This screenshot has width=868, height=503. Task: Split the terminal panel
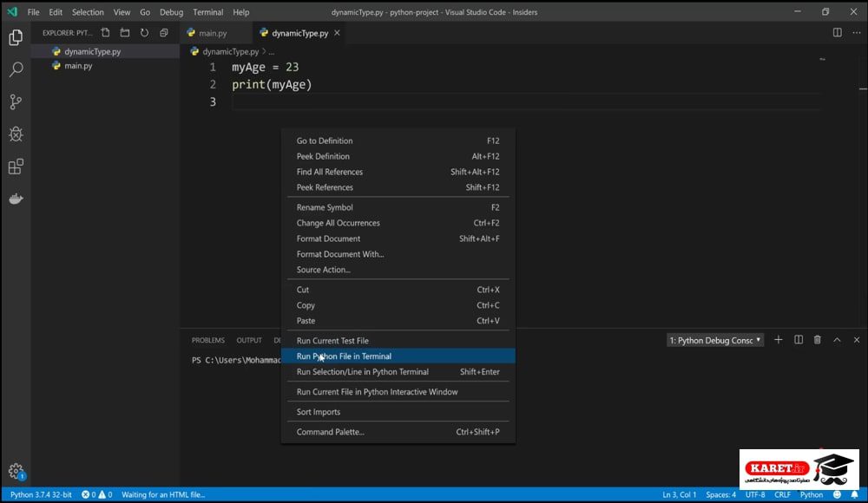click(x=799, y=340)
